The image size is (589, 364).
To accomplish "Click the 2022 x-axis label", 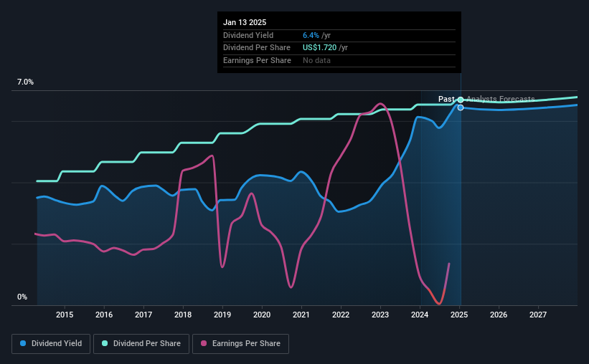I will pos(341,315).
